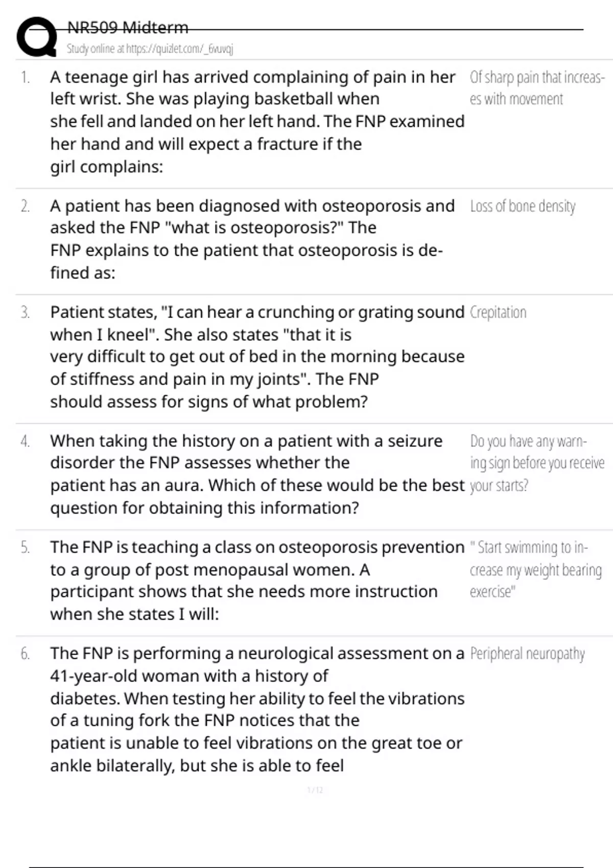
Task: Click the 'Loss of bone density' answer
Action: click(x=523, y=206)
